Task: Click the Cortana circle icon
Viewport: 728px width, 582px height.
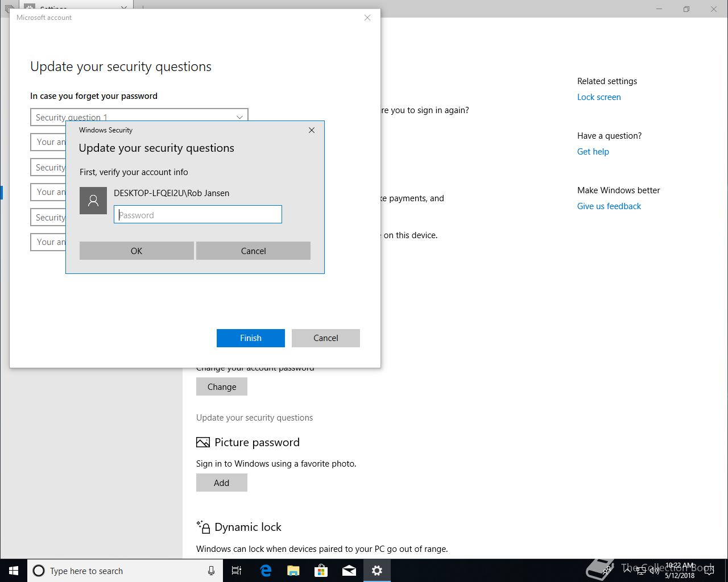Action: tap(39, 571)
